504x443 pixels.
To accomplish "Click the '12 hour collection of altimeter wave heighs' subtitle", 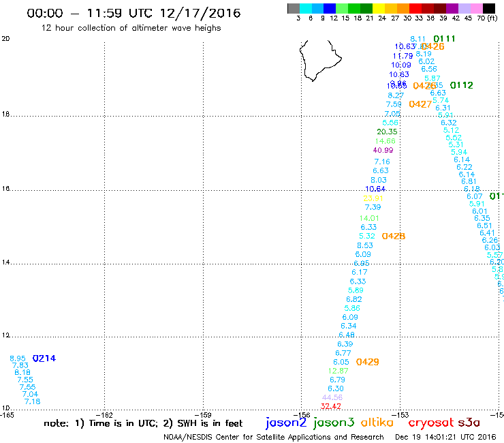I will [x=131, y=28].
